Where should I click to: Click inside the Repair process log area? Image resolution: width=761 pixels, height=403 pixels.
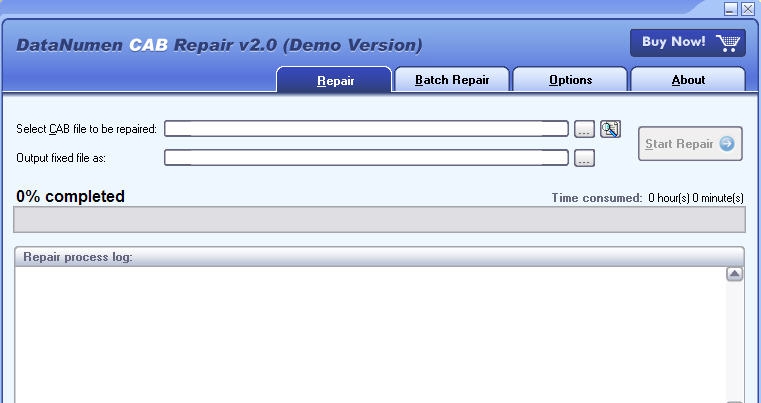pos(370,334)
